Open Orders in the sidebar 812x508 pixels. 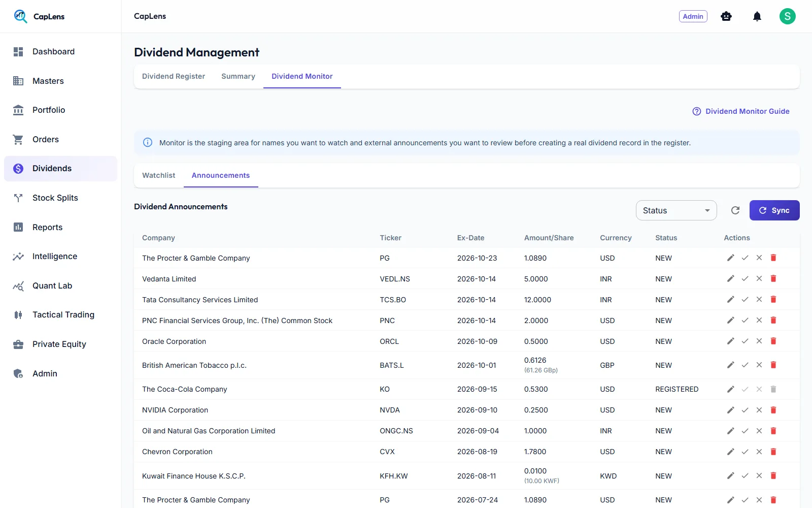pyautogui.click(x=60, y=139)
